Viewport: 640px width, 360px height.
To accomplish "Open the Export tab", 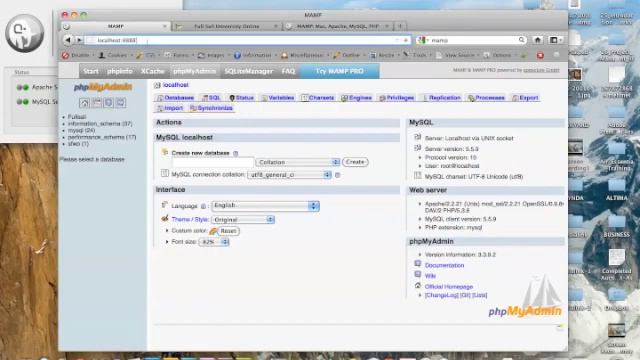I will pyautogui.click(x=525, y=98).
